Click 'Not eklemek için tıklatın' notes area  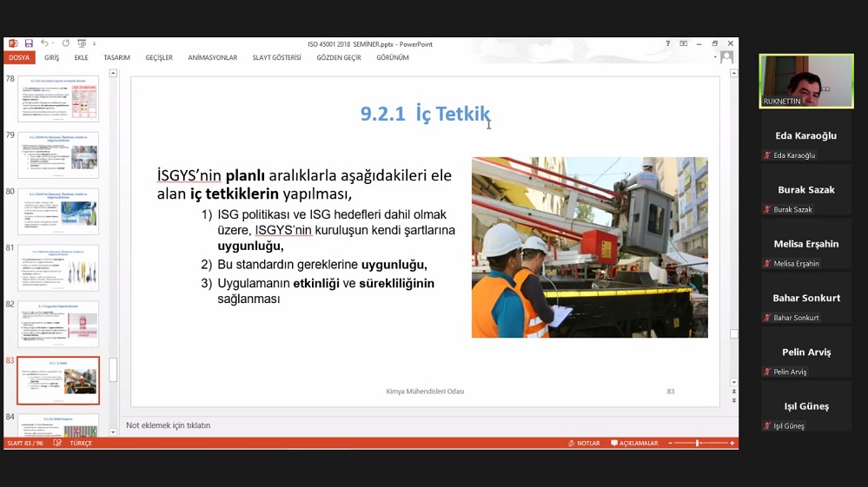tap(169, 425)
